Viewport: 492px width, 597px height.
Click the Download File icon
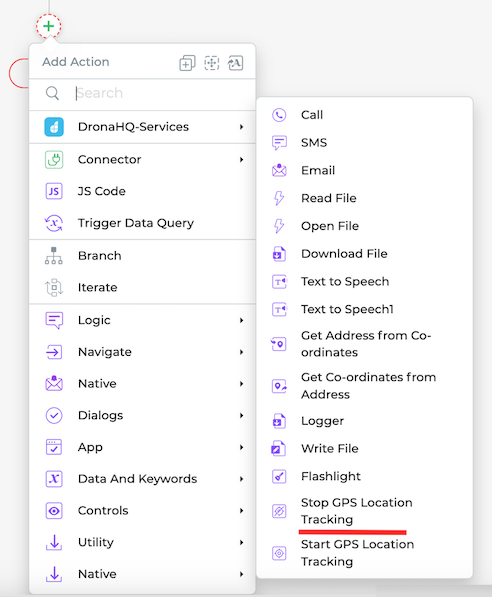279,254
